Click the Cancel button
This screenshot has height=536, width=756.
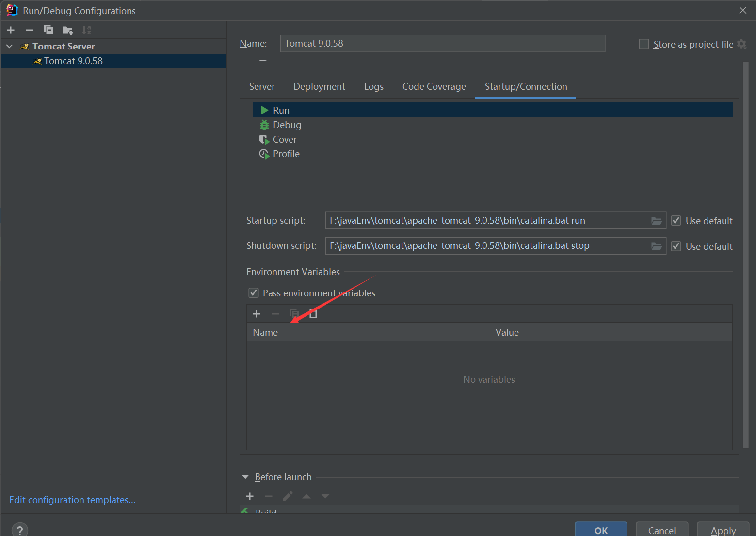[x=662, y=530]
